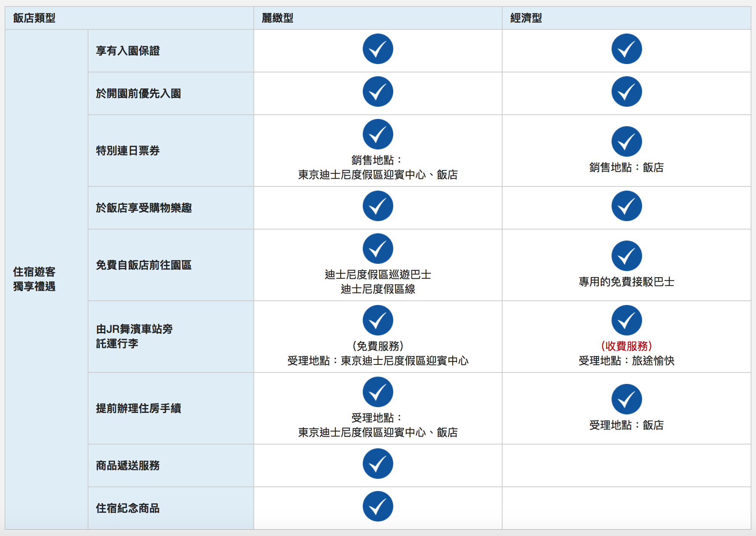Click the 經濟型 checkmark for 免費自飯店前往園區

(626, 256)
